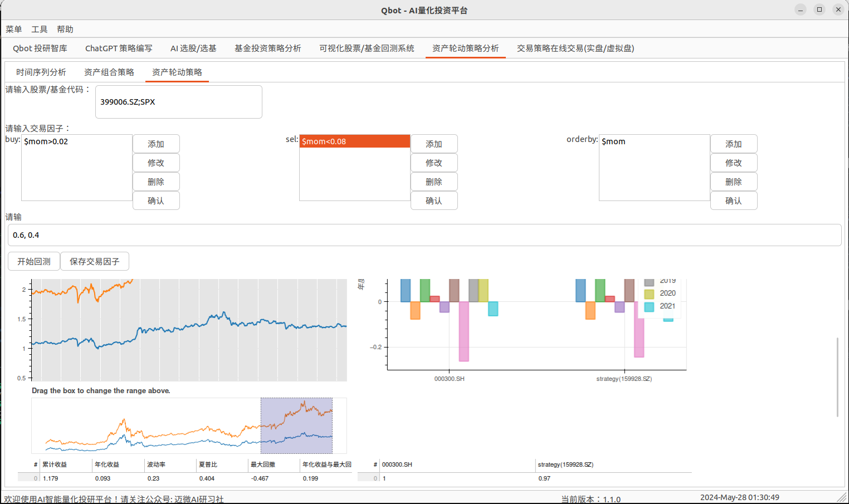The height and width of the screenshot is (504, 849).
Task: Open the 工具 menu
Action: 39,29
